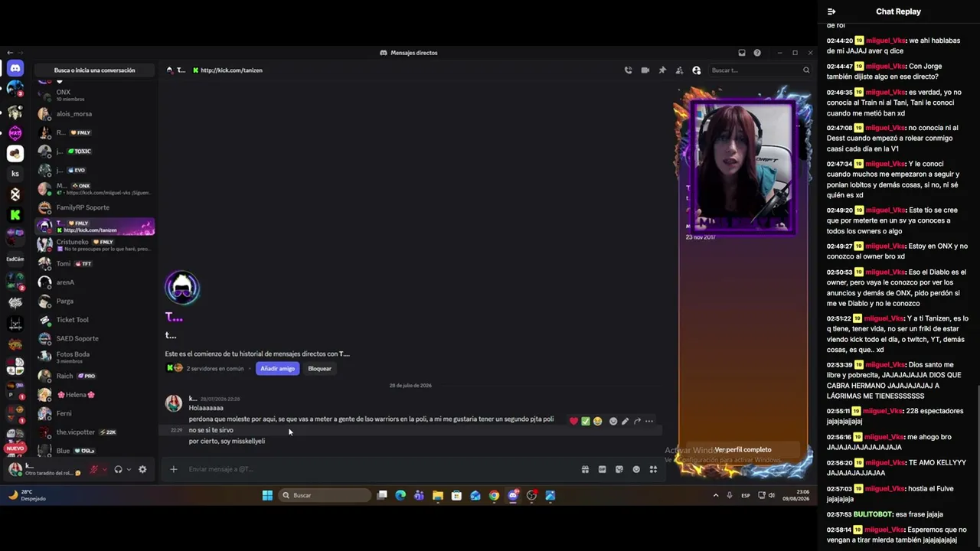Click '2 servidores en común' link

(x=215, y=369)
